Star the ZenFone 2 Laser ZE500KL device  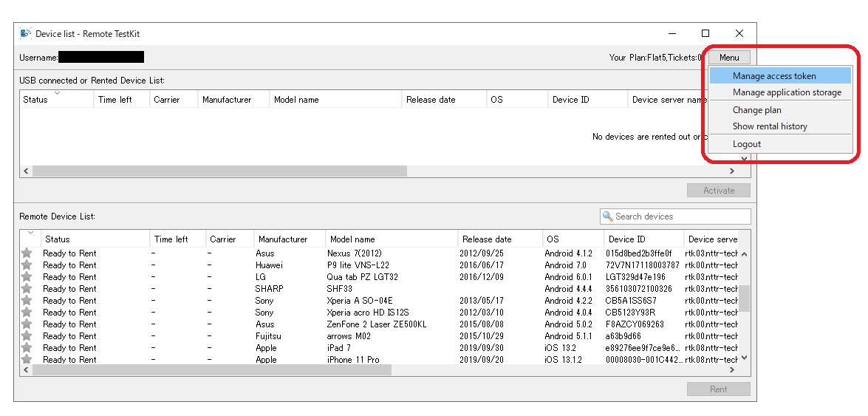27,324
